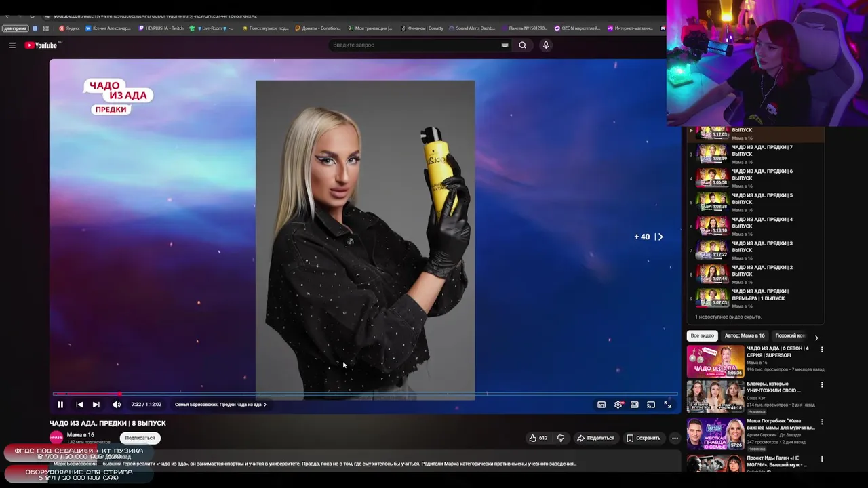Open the 'Мои трансляции' bookmark

[x=370, y=28]
